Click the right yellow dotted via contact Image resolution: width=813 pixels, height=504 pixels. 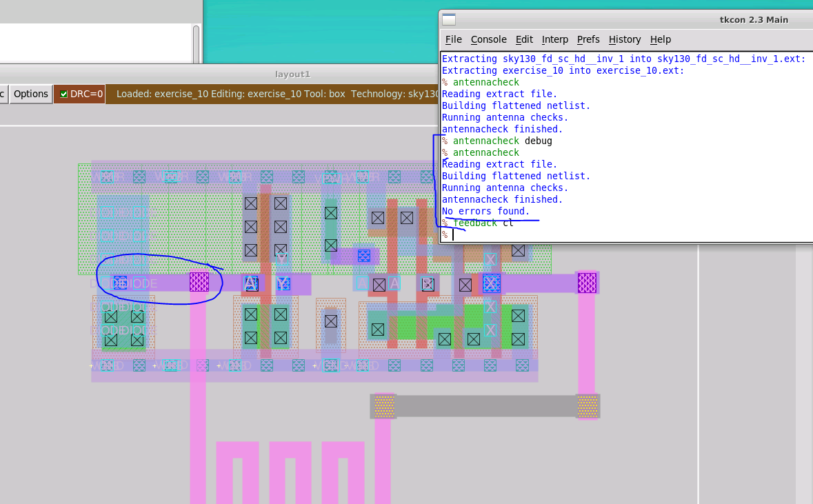(588, 406)
